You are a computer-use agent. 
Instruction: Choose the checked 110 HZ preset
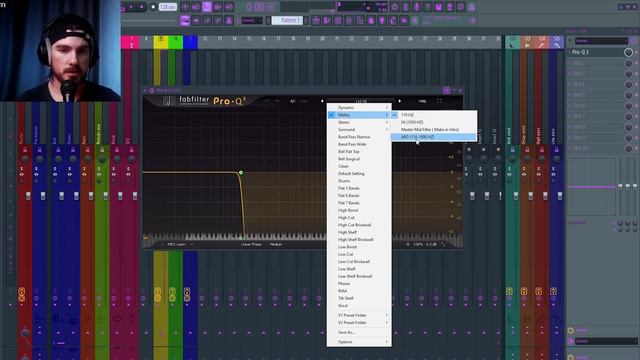point(434,115)
